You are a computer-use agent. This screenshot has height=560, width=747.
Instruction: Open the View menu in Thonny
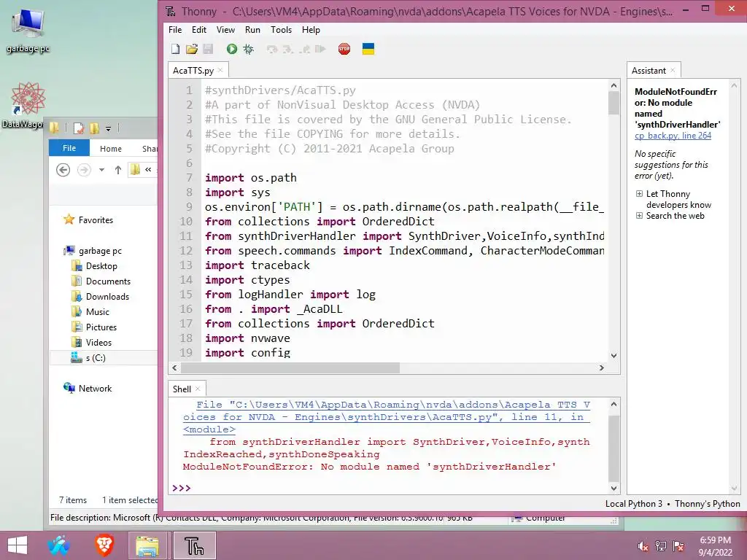(x=225, y=29)
